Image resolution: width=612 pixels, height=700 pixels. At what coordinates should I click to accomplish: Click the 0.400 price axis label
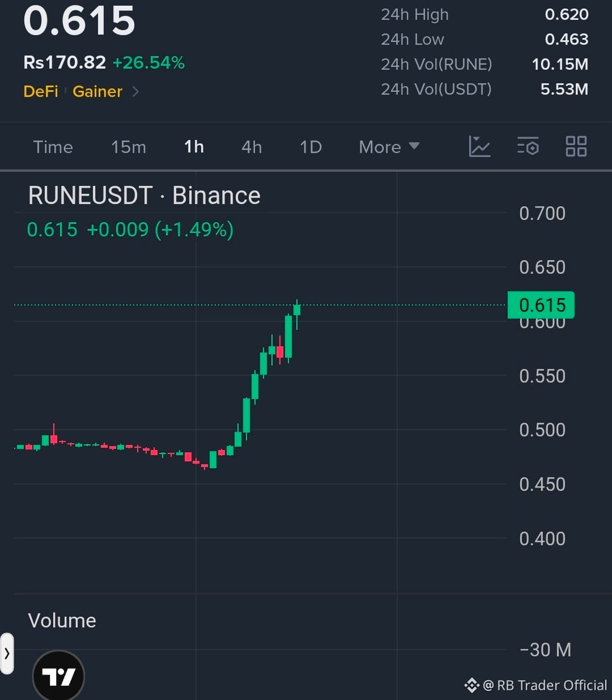(x=542, y=538)
